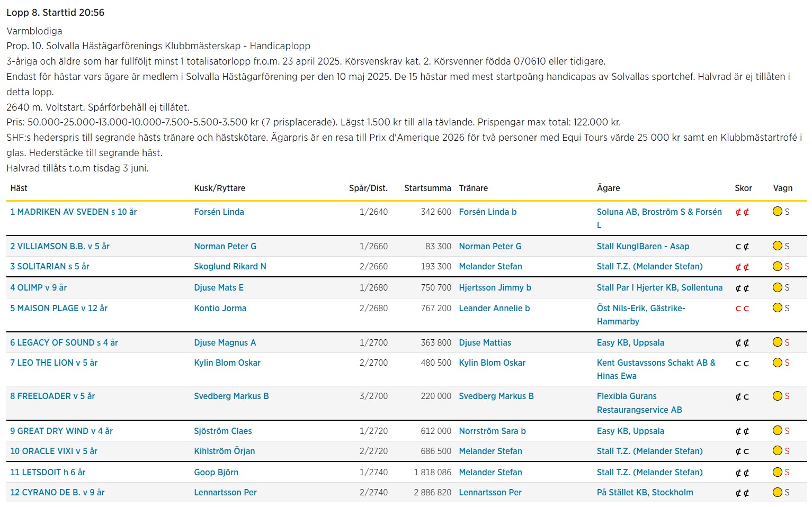Open driver Djuse Mats E
The height and width of the screenshot is (507, 812).
point(219,287)
